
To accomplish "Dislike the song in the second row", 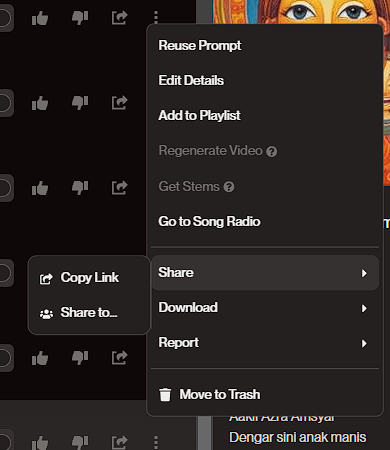I will 80,103.
